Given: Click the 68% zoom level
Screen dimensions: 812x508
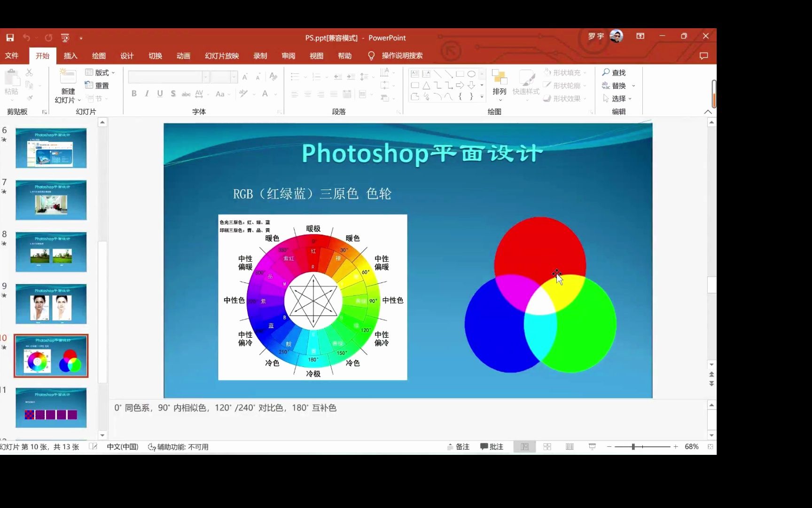Looking at the screenshot, I should coord(692,447).
